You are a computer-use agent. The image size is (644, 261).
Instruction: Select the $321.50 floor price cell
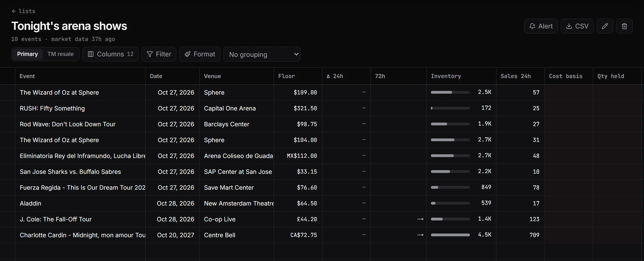(298, 108)
